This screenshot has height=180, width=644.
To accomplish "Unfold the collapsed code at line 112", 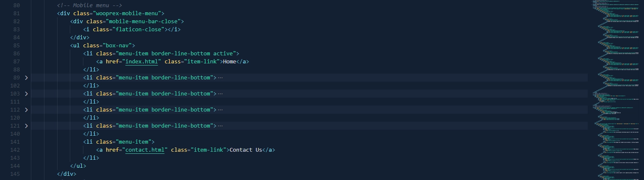I will tap(26, 110).
